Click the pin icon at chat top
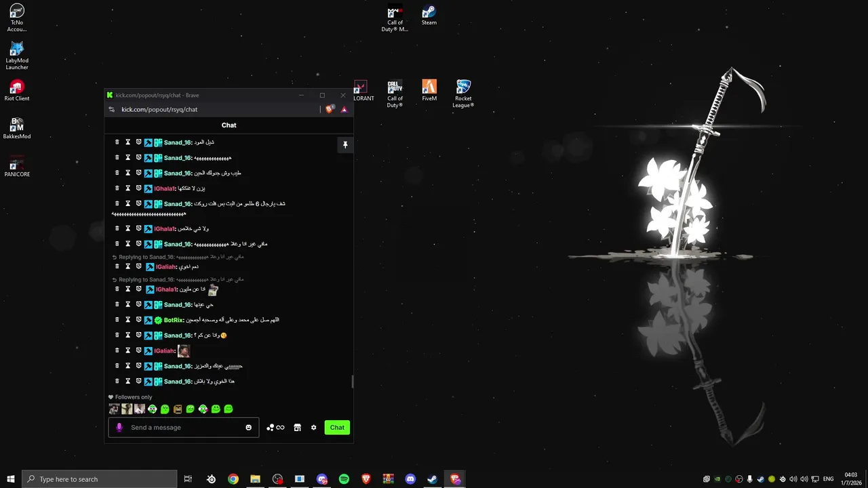 pos(345,145)
